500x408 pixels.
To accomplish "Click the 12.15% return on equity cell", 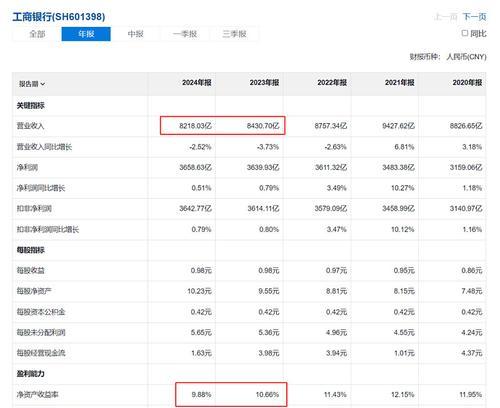I will tap(403, 395).
